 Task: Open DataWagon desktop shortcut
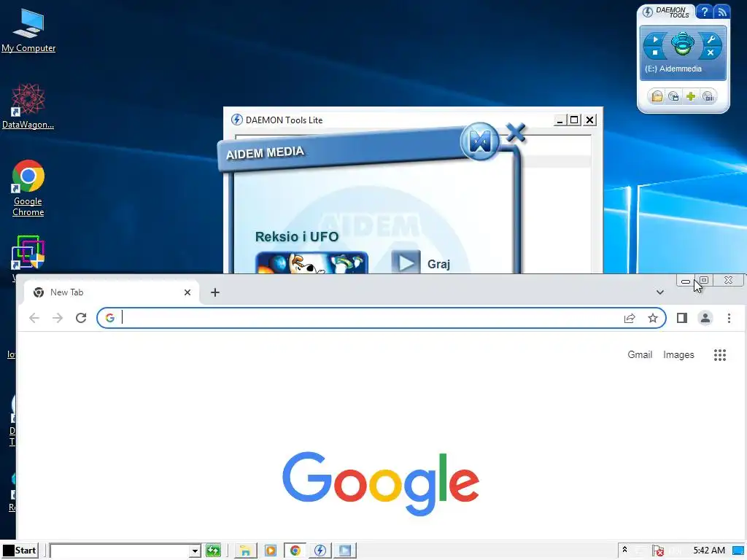(x=28, y=106)
